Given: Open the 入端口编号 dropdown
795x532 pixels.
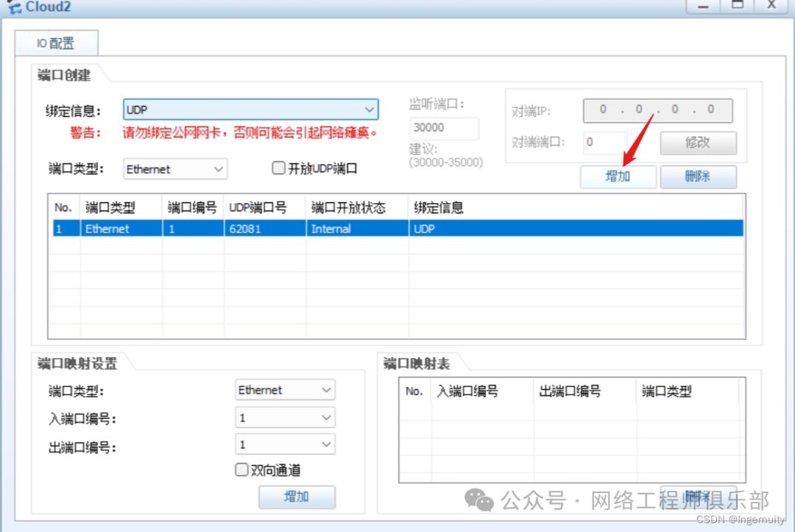Looking at the screenshot, I should (x=285, y=417).
